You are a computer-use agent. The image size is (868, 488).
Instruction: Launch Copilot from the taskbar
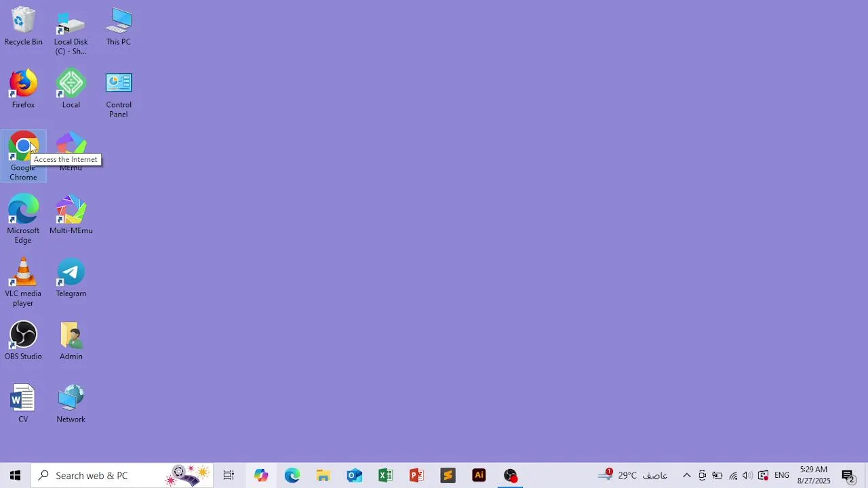click(x=261, y=475)
